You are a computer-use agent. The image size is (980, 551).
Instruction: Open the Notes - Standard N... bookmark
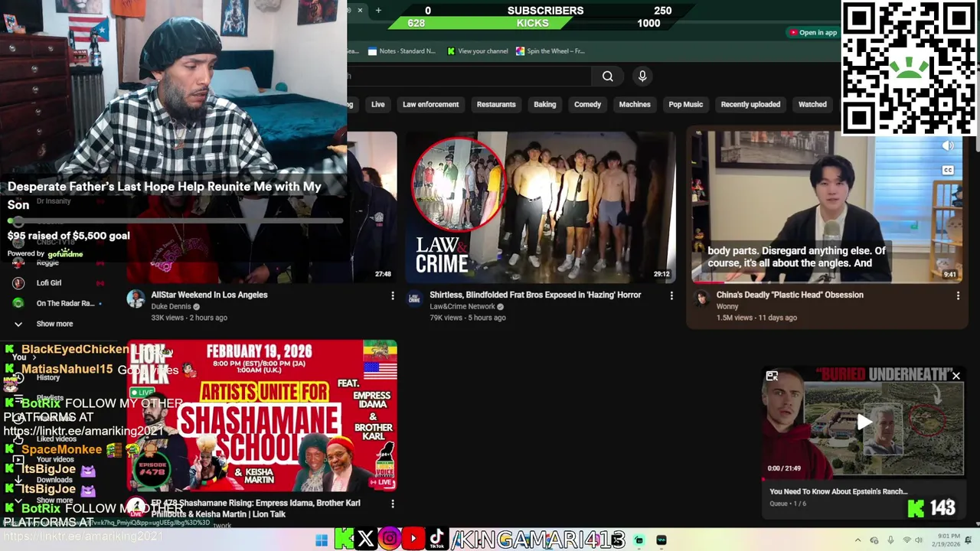click(401, 51)
